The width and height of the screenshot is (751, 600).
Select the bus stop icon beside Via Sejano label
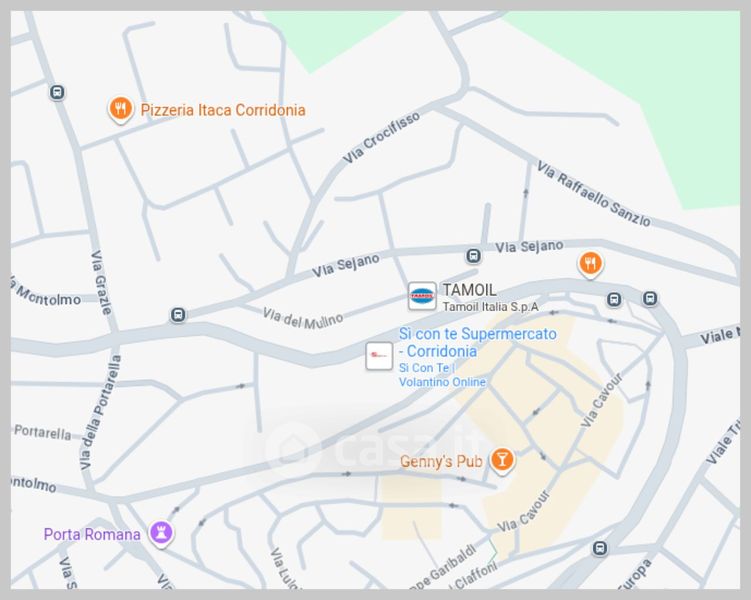click(x=474, y=256)
